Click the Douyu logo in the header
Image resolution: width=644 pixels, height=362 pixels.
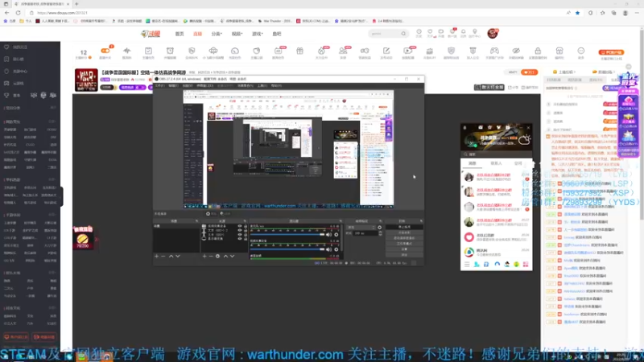[151, 34]
